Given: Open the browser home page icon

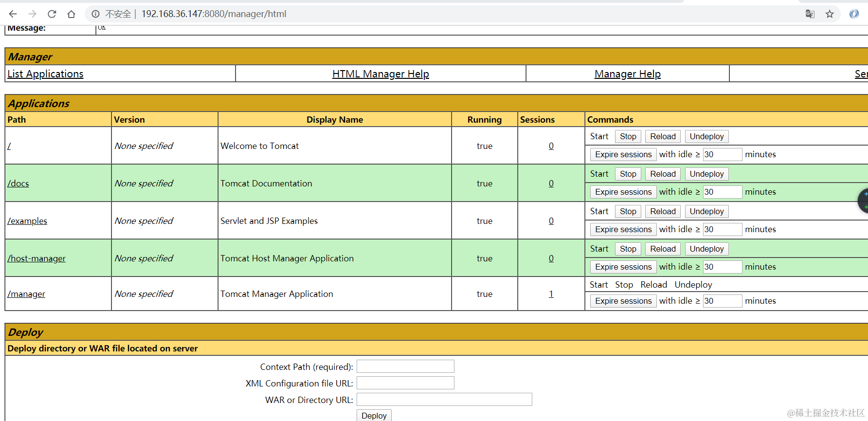Looking at the screenshot, I should [71, 14].
